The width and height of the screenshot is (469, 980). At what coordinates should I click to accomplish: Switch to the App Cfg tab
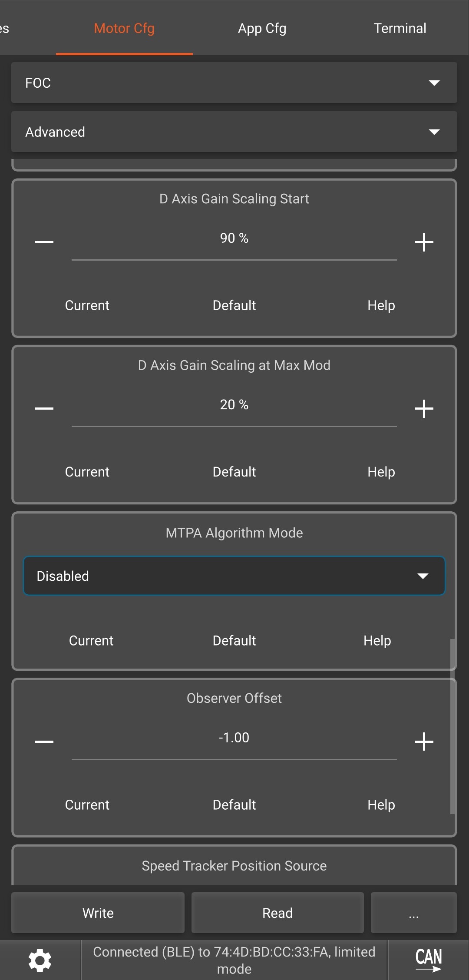coord(262,28)
